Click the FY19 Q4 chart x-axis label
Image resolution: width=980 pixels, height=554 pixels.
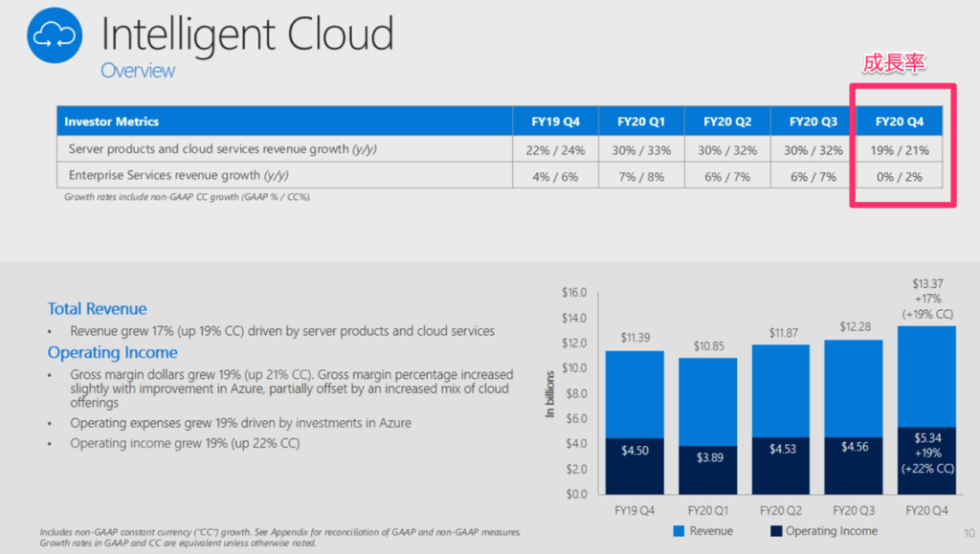click(635, 511)
